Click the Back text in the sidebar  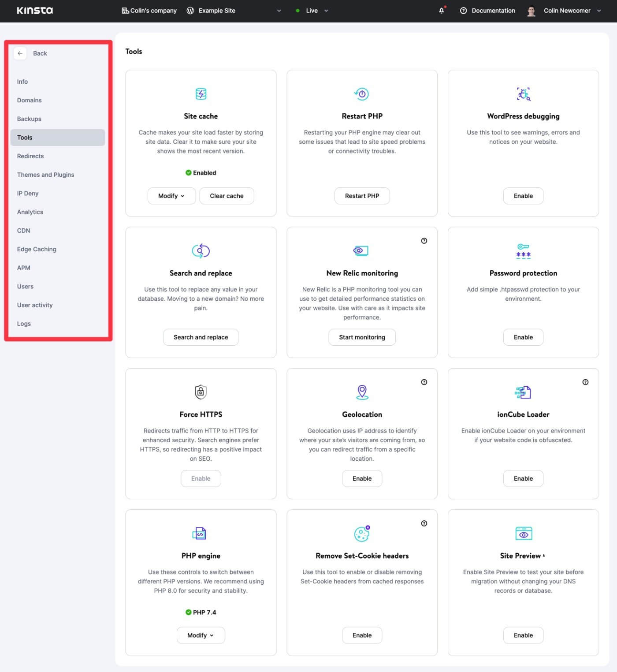point(40,53)
